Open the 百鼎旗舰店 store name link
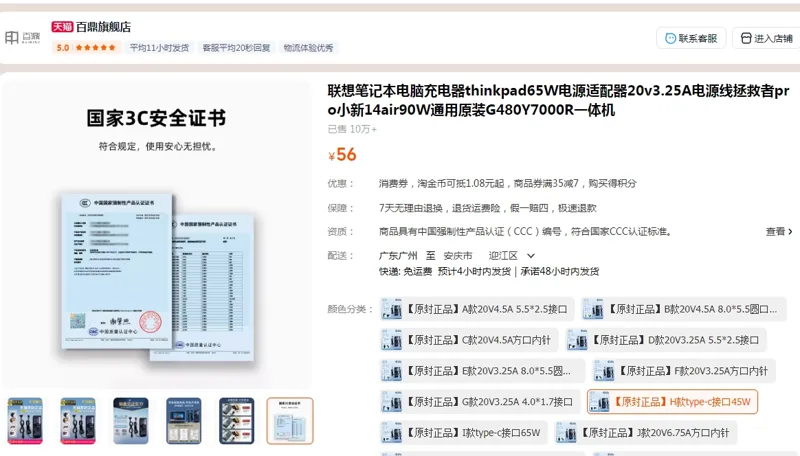This screenshot has height=456, width=800. tap(104, 27)
